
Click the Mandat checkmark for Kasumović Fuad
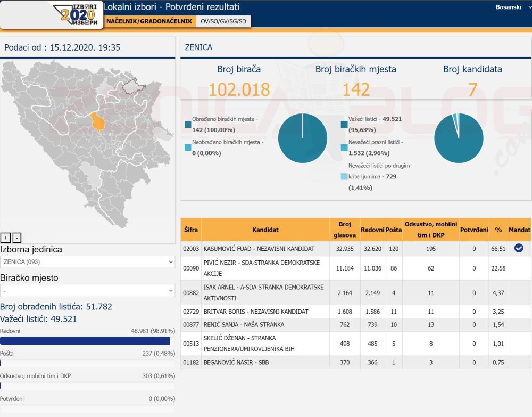519,248
